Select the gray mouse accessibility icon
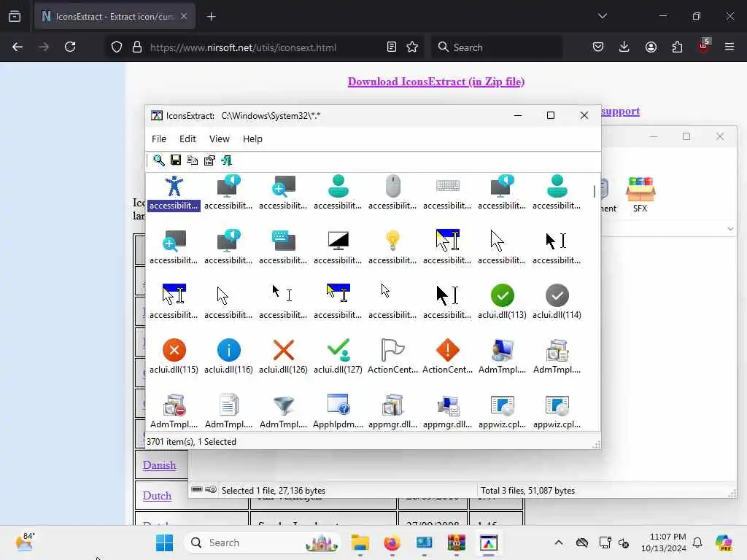Viewport: 747px width, 560px height. click(x=393, y=186)
